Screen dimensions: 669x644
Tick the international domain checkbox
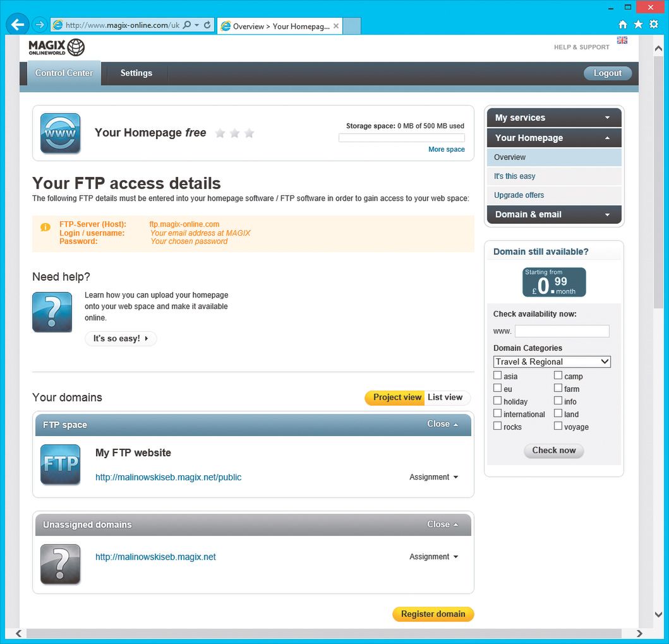(497, 413)
